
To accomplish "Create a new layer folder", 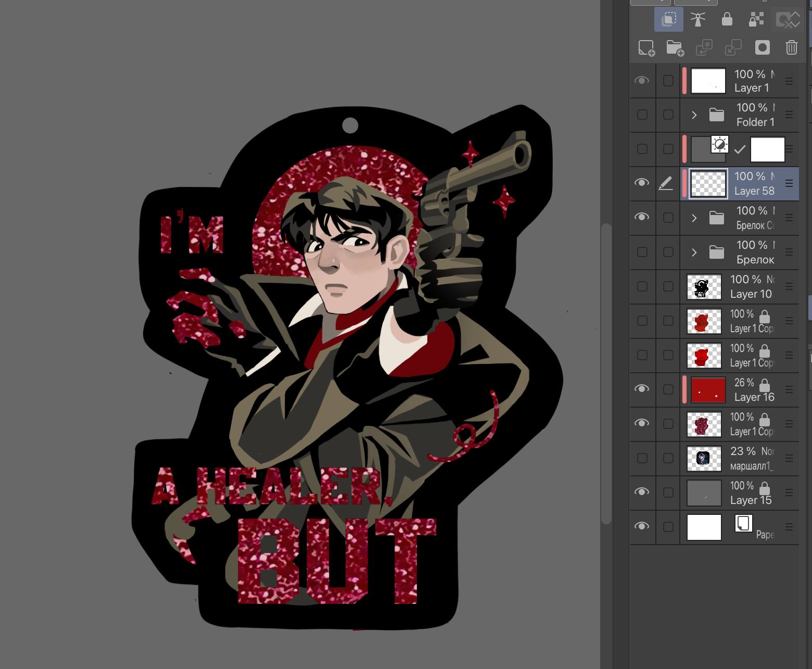I will [x=675, y=48].
